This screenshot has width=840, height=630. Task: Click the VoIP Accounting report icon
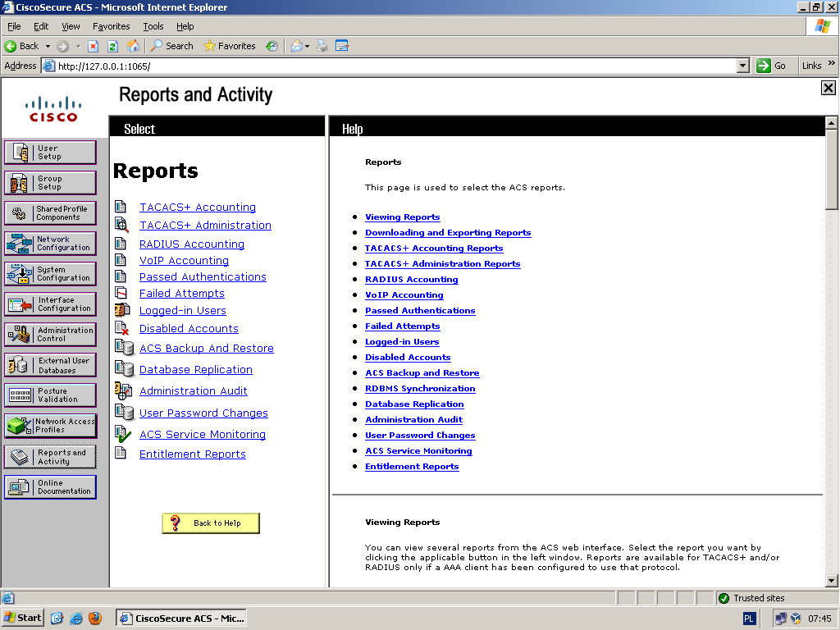(121, 260)
